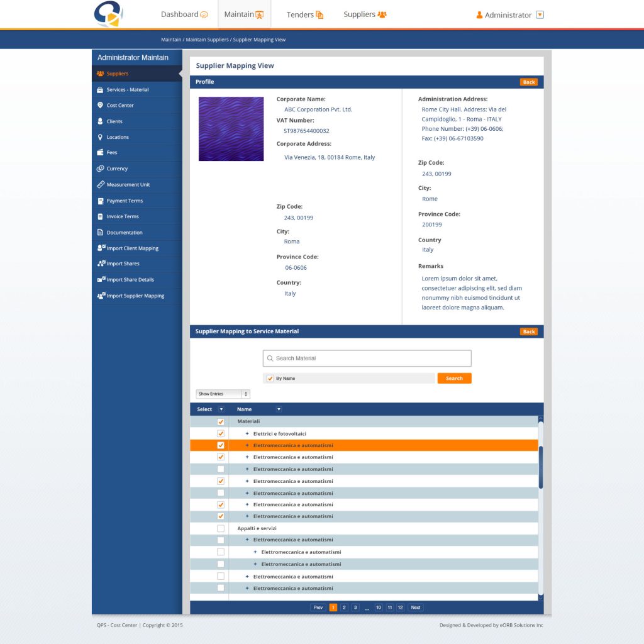Click the Currency icon in sidebar
The width and height of the screenshot is (644, 644).
[x=100, y=169]
